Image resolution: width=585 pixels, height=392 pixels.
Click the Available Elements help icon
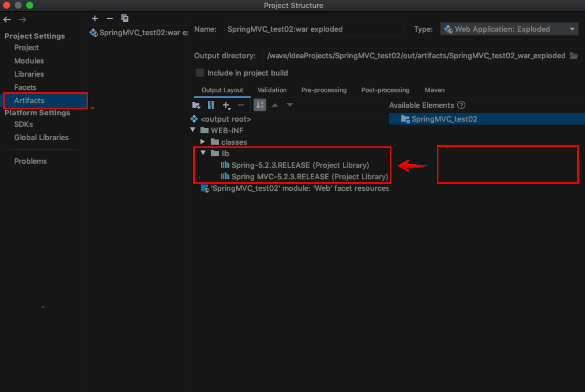(461, 105)
